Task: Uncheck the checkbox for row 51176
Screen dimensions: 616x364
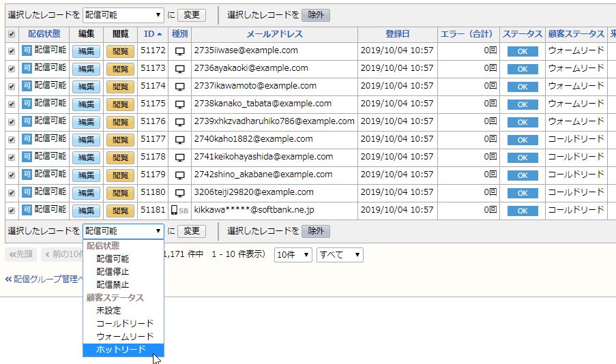Action: pos(12,122)
